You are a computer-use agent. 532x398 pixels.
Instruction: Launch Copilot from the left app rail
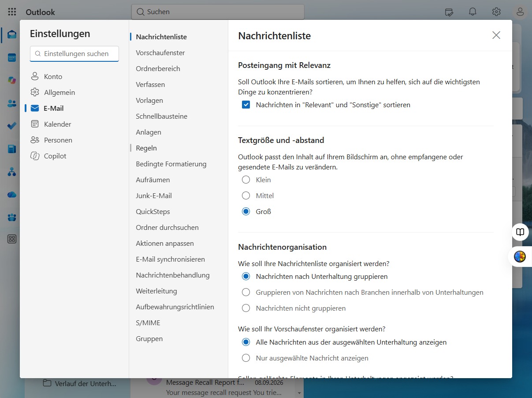(12, 80)
